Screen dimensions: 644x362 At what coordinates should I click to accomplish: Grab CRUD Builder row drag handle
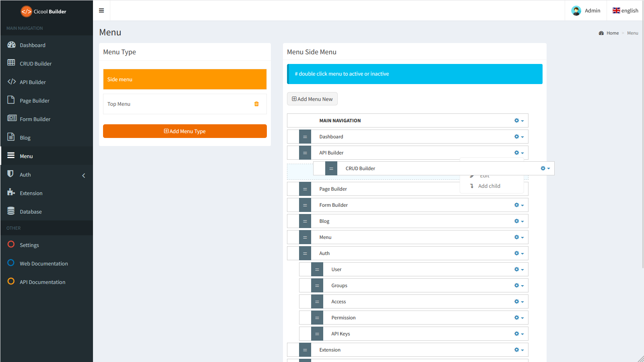point(331,169)
